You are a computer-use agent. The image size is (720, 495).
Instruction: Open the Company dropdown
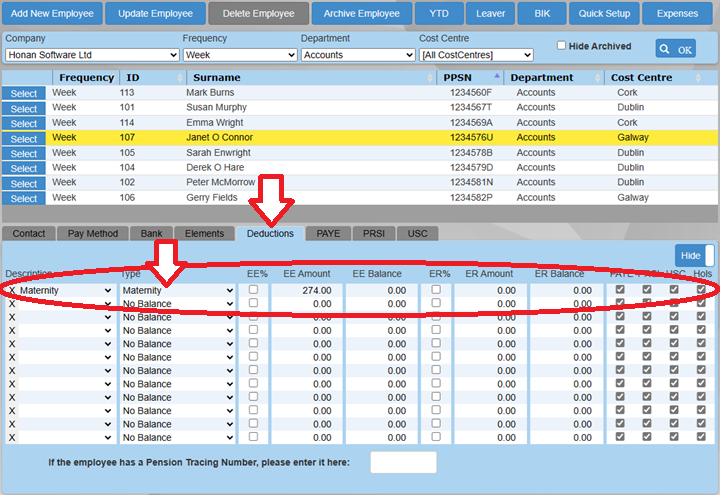[x=92, y=55]
